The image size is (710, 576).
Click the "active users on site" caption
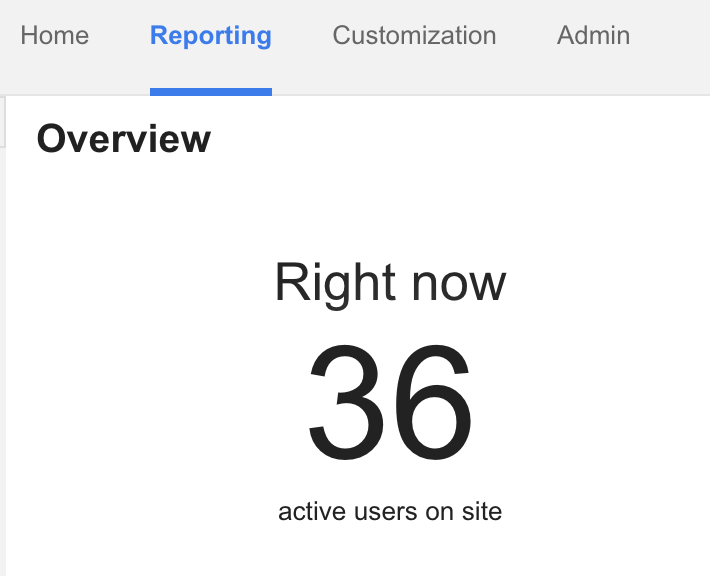pyautogui.click(x=390, y=512)
